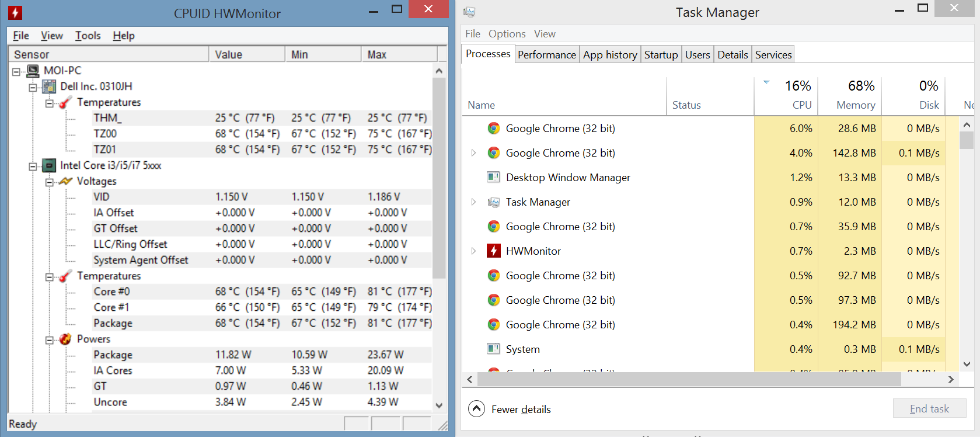Click the Voltages lightning icon
Viewport: 980px width, 437px height.
click(x=66, y=182)
